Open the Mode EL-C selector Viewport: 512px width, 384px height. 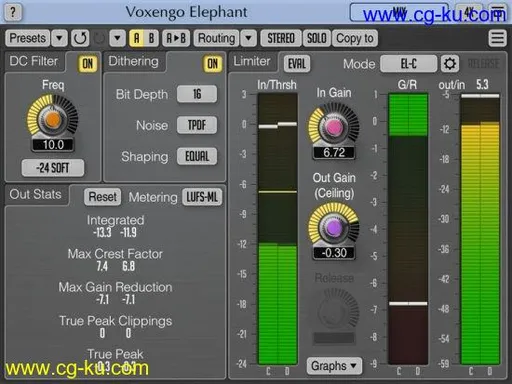coord(408,63)
